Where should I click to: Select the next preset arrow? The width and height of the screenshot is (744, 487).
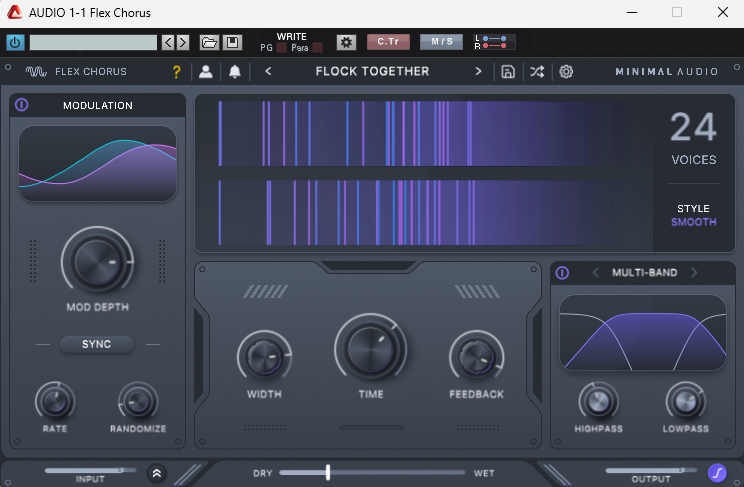click(478, 71)
